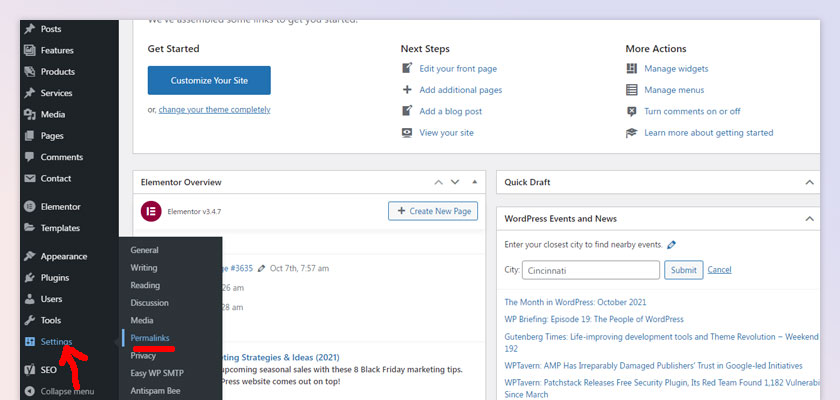
Task: Click the graduation cap getting started icon
Action: [x=632, y=133]
